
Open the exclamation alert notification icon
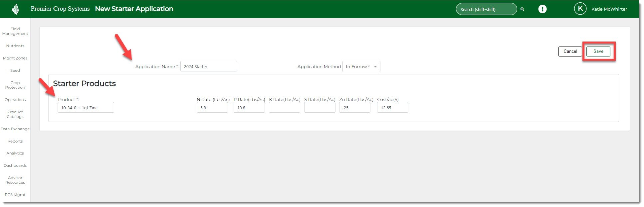click(x=542, y=9)
